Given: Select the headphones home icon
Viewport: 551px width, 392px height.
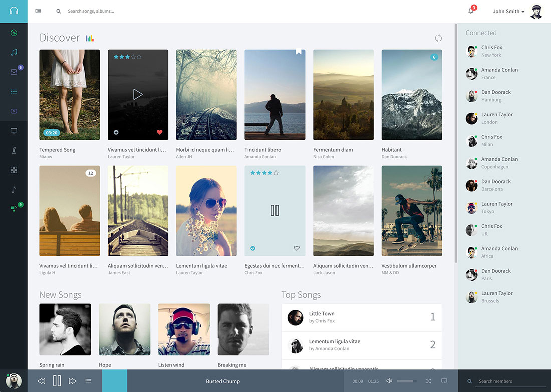Looking at the screenshot, I should pos(14,11).
